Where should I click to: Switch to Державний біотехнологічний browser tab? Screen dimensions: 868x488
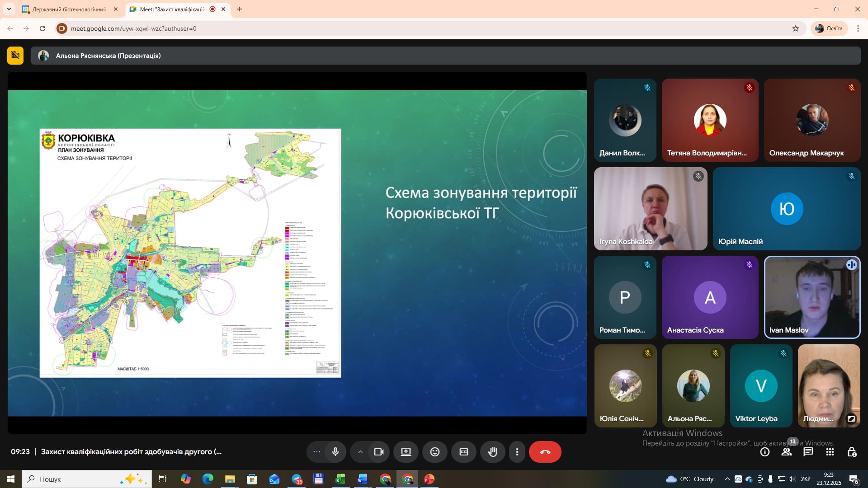click(69, 9)
